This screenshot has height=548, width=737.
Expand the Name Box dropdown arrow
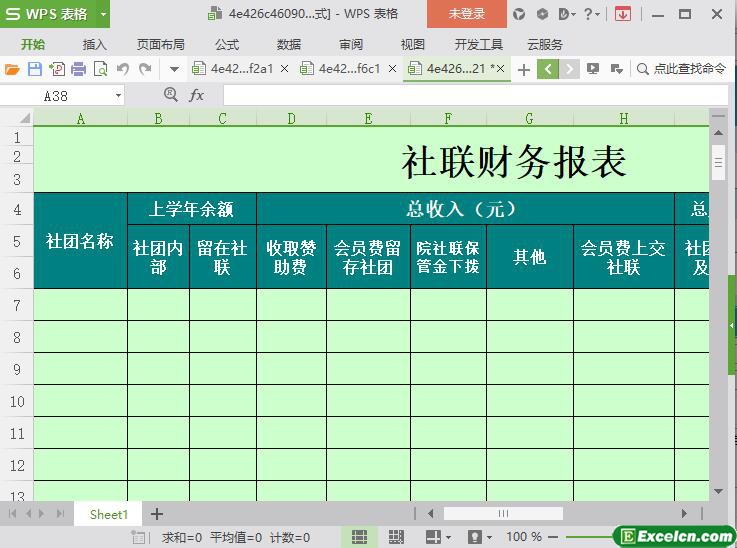pos(118,95)
